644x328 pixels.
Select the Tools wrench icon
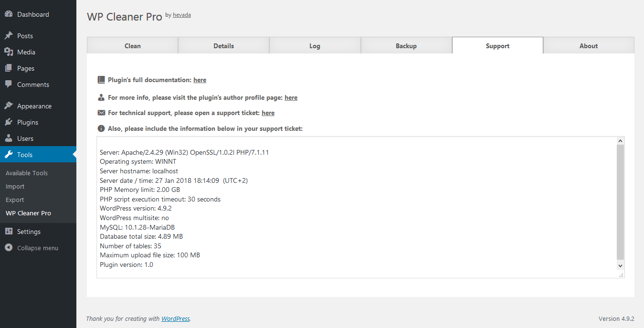coord(9,154)
